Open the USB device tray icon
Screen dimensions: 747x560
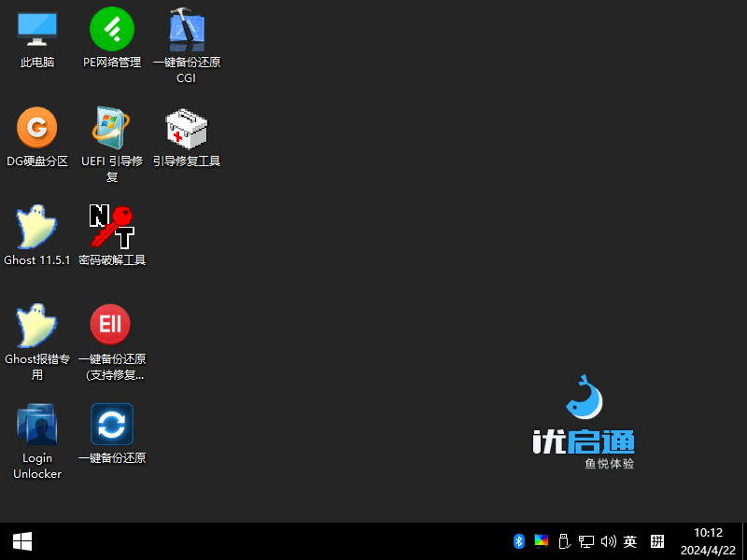point(564,541)
